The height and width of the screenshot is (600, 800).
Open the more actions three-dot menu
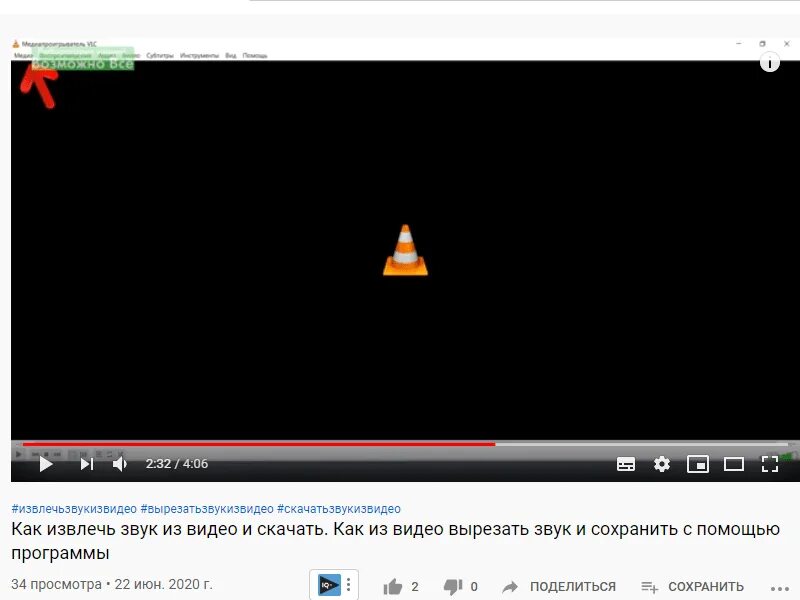coord(780,589)
